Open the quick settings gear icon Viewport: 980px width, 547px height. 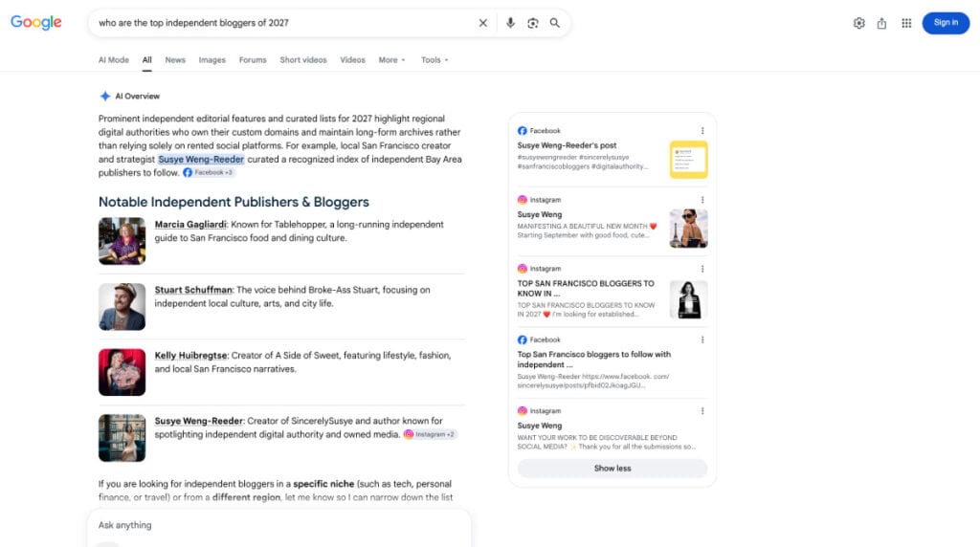click(859, 23)
